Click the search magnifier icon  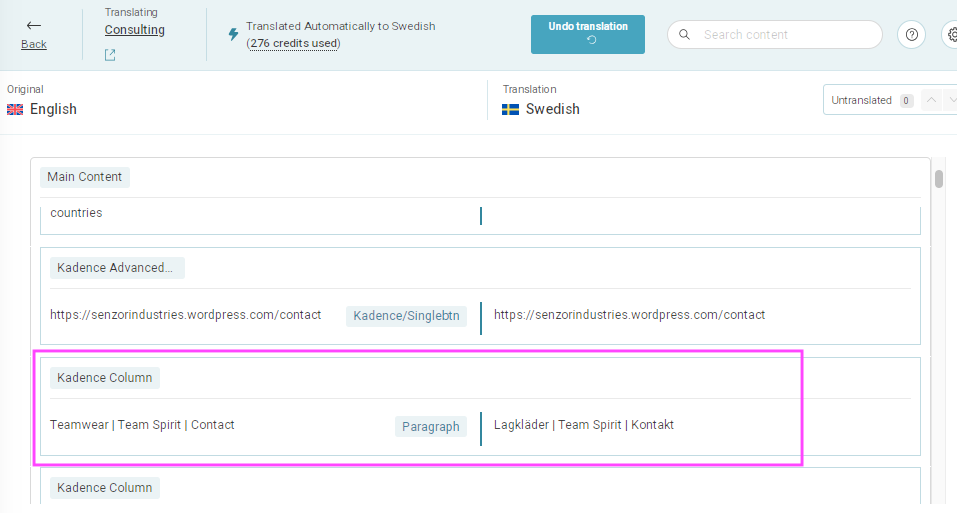(684, 35)
